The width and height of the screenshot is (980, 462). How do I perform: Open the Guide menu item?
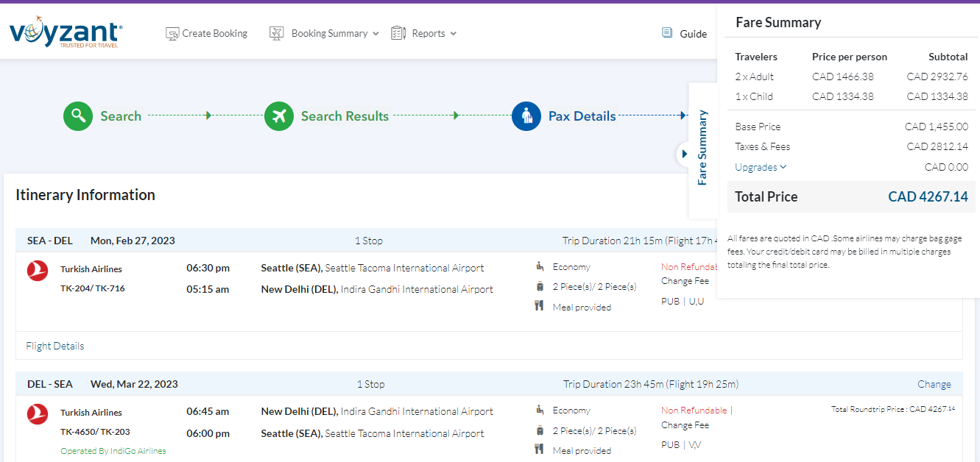pos(693,34)
